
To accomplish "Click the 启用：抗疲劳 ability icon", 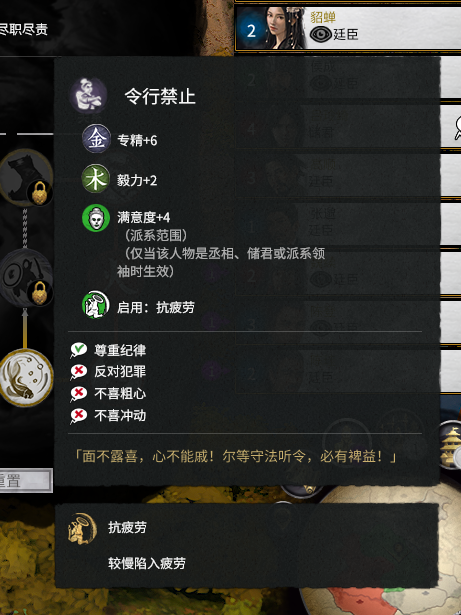I will 96,305.
